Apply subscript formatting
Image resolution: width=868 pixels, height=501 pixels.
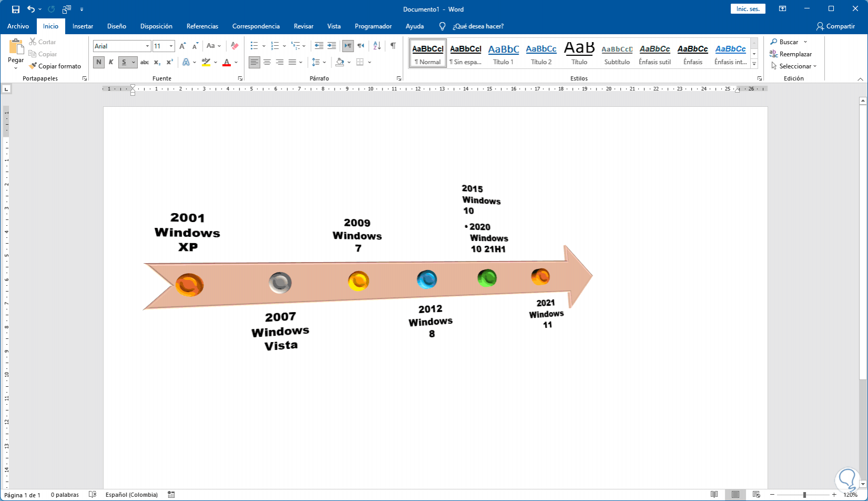click(x=157, y=62)
